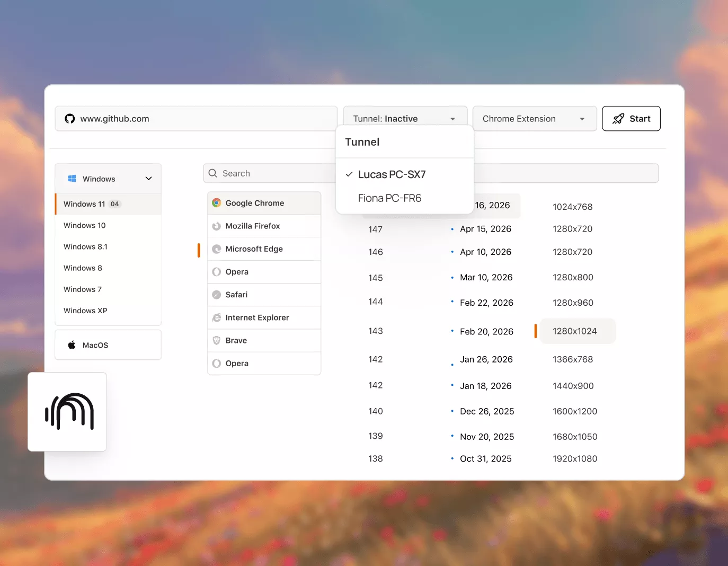Choose 1280x960 resolution
This screenshot has height=566, width=728.
click(573, 303)
